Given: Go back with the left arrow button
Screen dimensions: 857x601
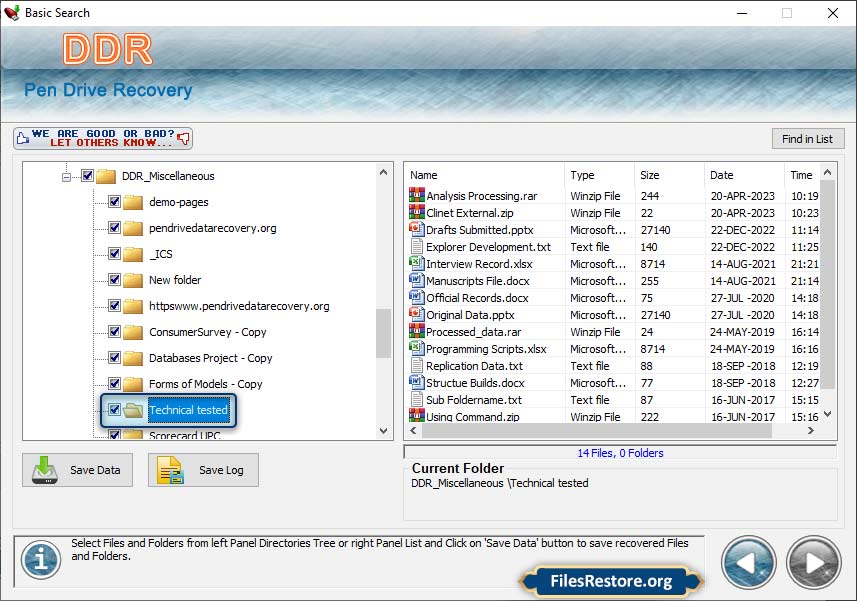Looking at the screenshot, I should tap(748, 563).
